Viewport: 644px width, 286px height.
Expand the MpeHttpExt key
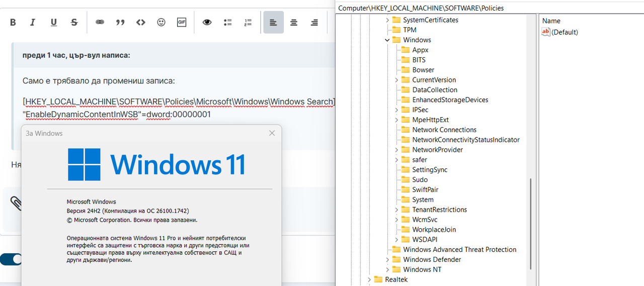coord(396,120)
